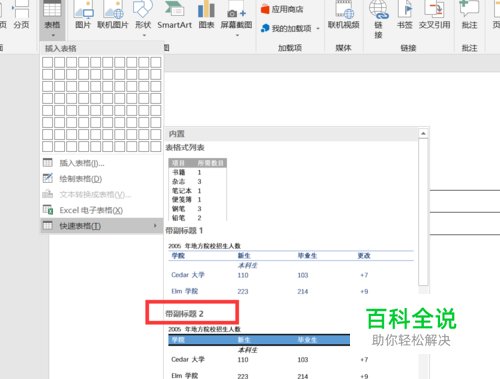Expand 我的加载项 dropdown arrow
The image size is (500, 379).
(x=318, y=29)
